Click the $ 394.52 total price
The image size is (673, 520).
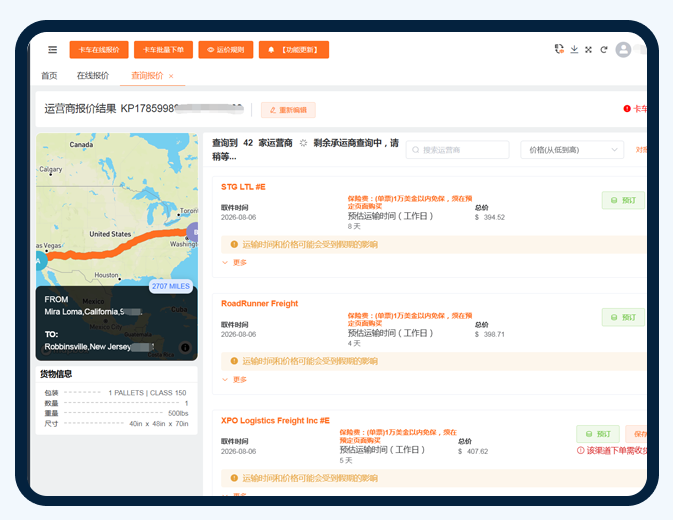(x=490, y=218)
